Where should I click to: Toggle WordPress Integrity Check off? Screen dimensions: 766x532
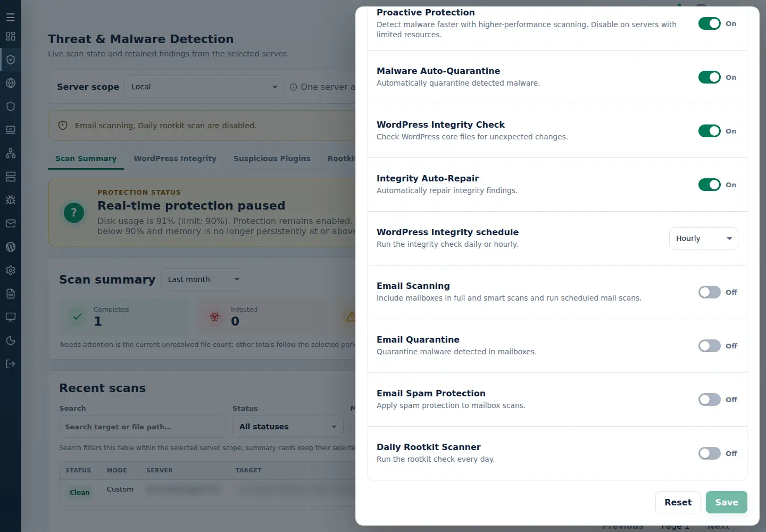click(709, 131)
